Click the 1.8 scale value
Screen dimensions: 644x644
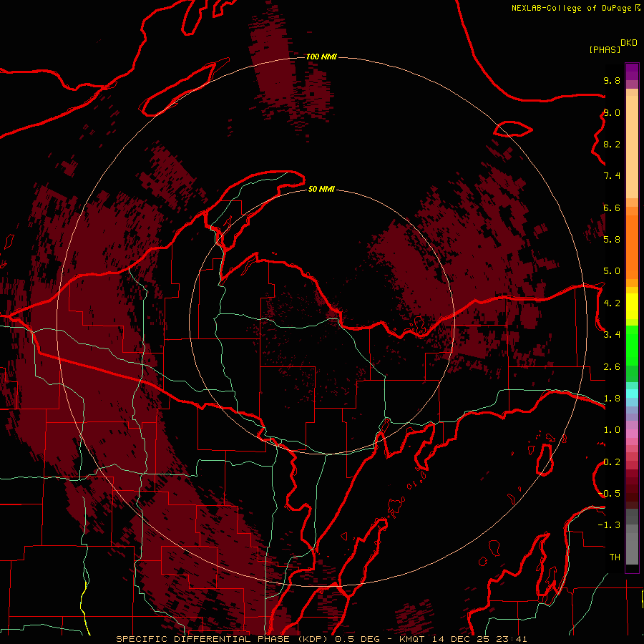pos(612,399)
